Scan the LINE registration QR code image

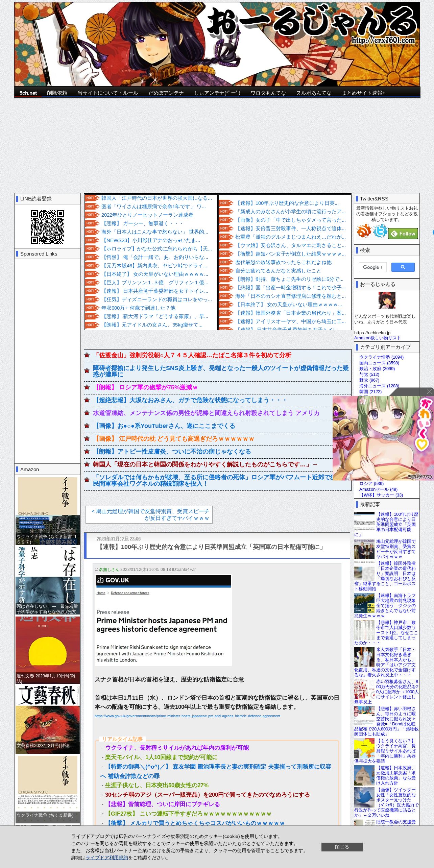point(47,227)
